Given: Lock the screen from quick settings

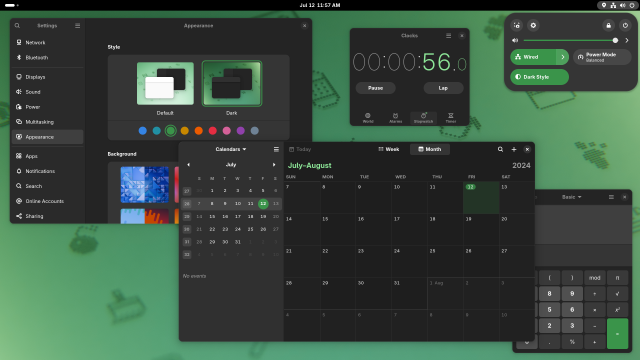Looking at the screenshot, I should point(609,25).
